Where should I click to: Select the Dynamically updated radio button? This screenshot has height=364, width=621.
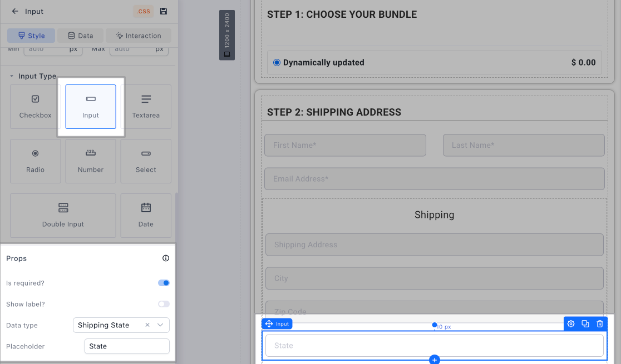277,63
